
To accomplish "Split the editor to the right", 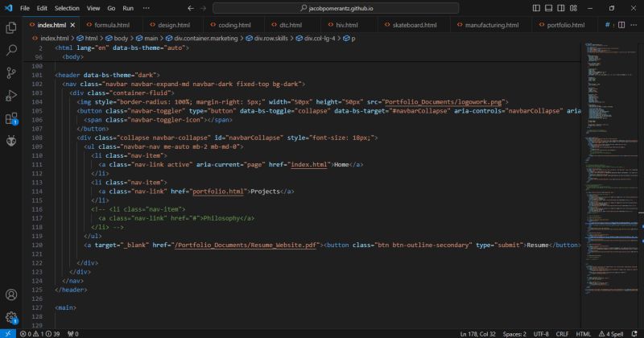I will (x=621, y=25).
